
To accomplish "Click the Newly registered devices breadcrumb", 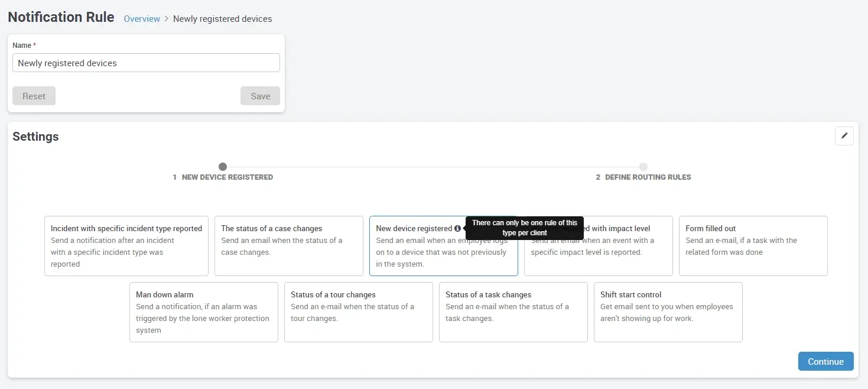I will (222, 18).
